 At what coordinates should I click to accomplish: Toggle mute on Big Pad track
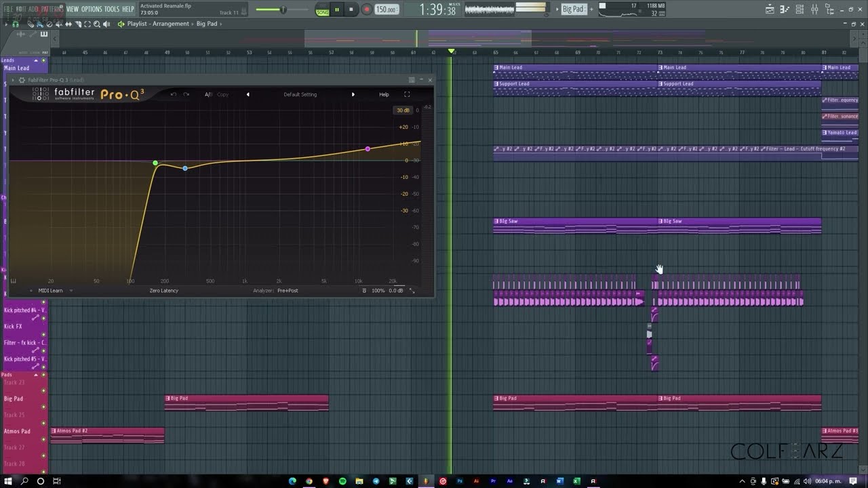point(44,407)
